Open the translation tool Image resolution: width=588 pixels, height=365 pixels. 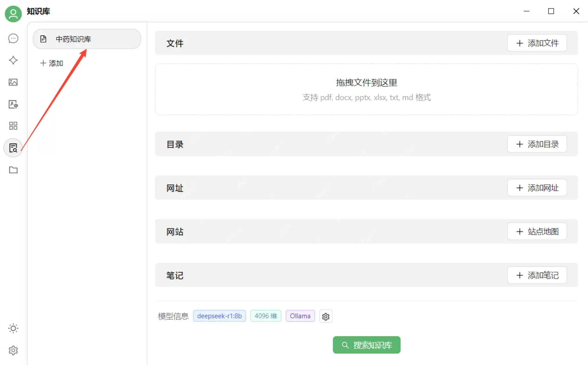click(x=13, y=104)
